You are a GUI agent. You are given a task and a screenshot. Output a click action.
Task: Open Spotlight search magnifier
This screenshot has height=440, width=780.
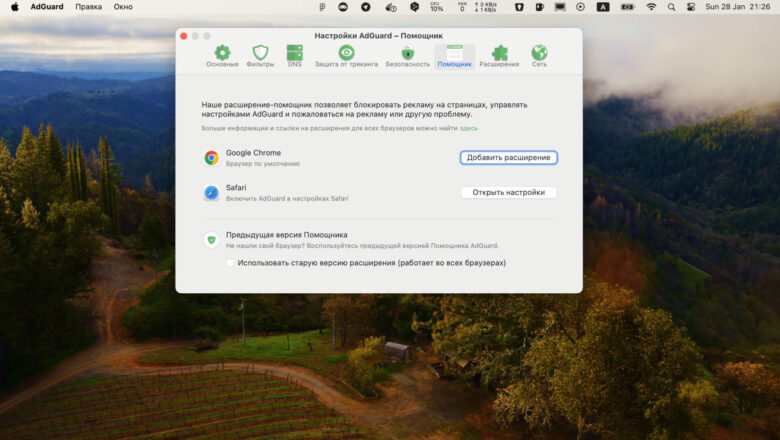[x=672, y=7]
